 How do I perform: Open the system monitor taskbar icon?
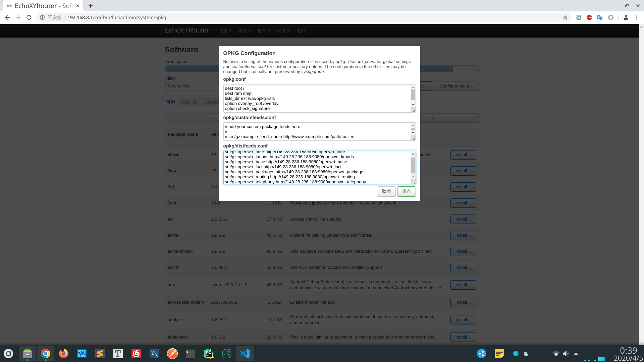pyautogui.click(x=82, y=354)
